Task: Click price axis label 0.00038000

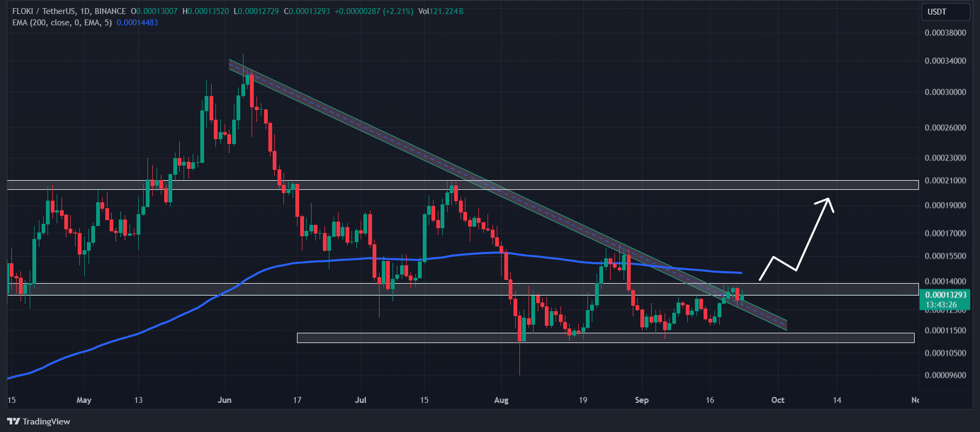Action: click(x=945, y=33)
